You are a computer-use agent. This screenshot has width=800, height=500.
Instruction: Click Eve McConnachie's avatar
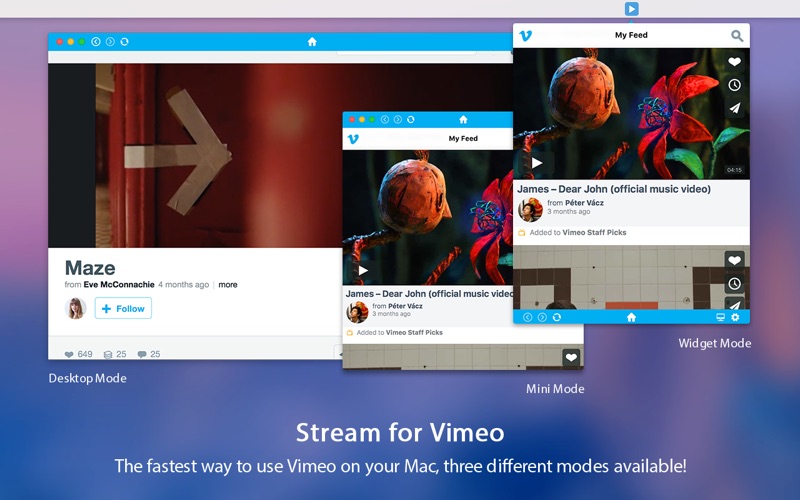pyautogui.click(x=76, y=308)
